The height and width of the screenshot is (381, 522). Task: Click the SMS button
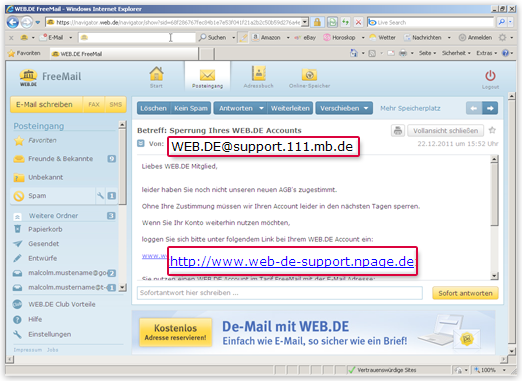[116, 104]
